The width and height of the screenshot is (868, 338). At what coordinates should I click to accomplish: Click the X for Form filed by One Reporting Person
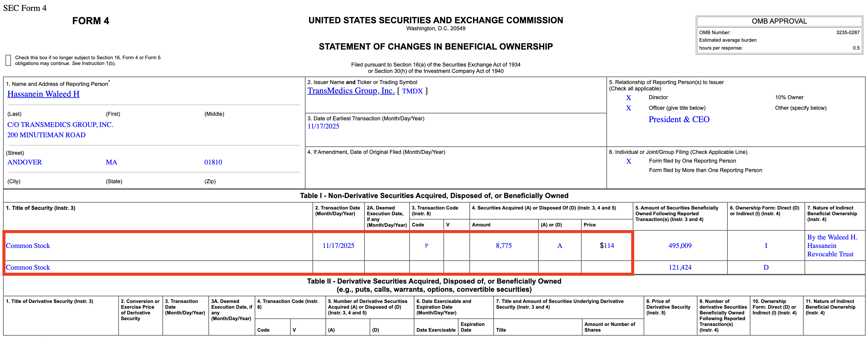(628, 161)
